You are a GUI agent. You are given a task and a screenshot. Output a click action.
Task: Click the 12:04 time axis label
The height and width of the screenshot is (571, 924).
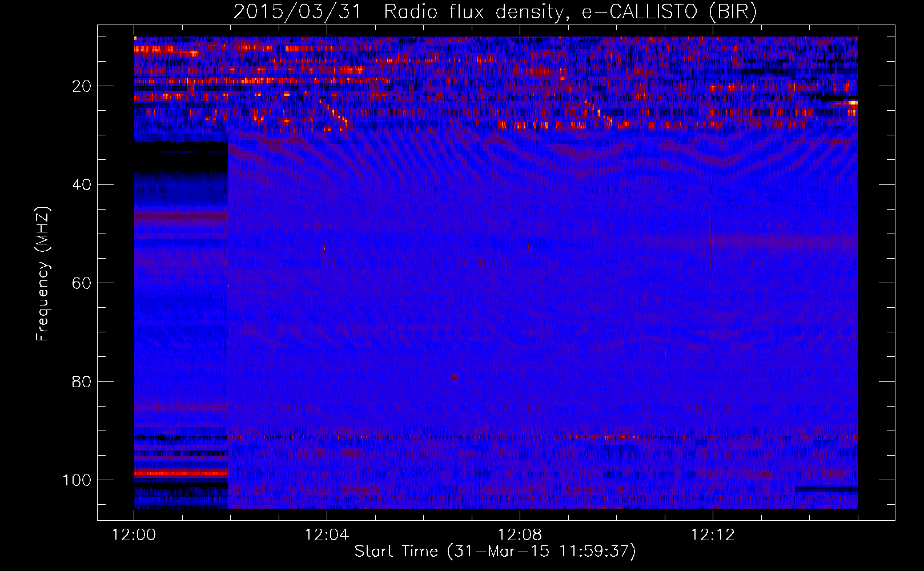(327, 535)
